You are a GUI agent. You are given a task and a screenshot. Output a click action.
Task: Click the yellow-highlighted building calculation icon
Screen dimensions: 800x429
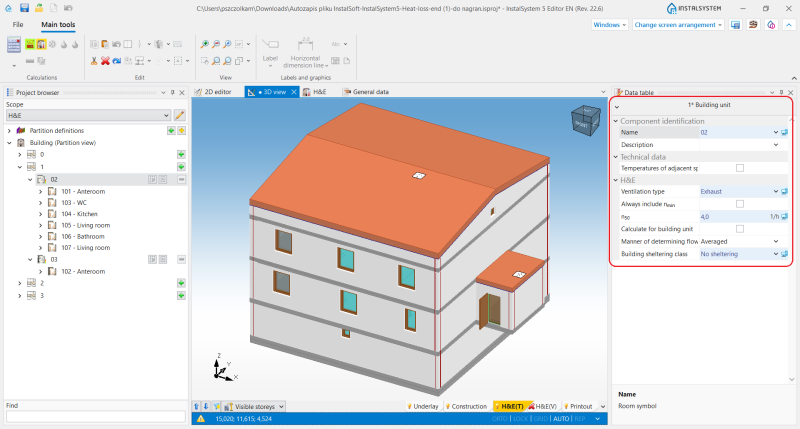(x=41, y=44)
